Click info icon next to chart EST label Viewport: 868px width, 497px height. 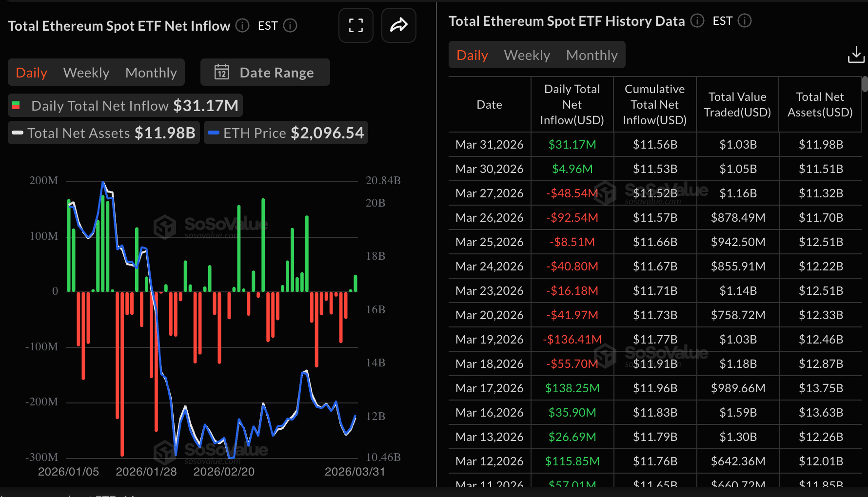click(x=290, y=25)
